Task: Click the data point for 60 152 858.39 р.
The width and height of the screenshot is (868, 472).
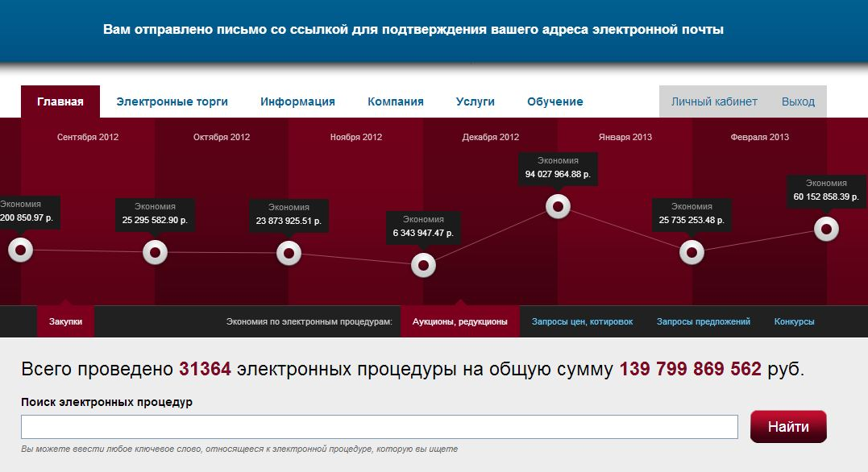Action: [826, 229]
